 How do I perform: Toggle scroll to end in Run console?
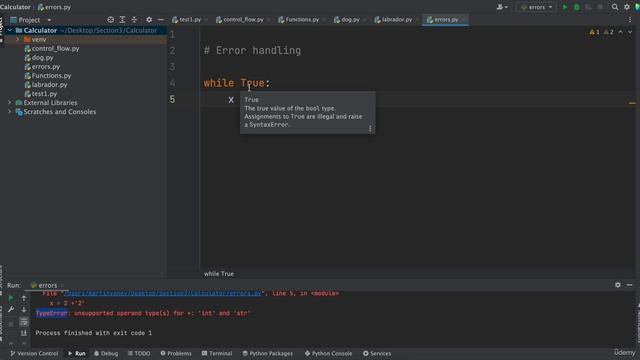click(24, 333)
